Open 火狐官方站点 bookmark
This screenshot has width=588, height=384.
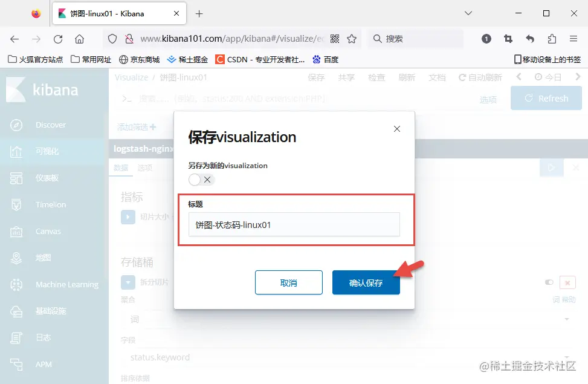pos(35,59)
